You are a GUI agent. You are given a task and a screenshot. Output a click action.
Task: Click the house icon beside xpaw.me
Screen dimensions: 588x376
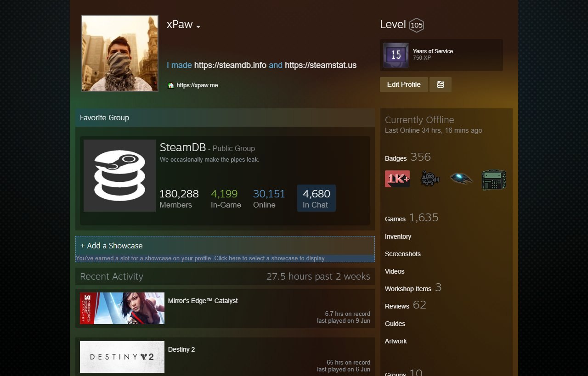[x=171, y=85]
